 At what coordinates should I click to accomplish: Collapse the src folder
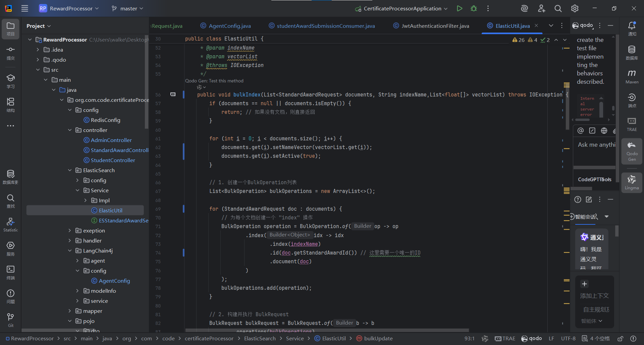[x=38, y=70]
